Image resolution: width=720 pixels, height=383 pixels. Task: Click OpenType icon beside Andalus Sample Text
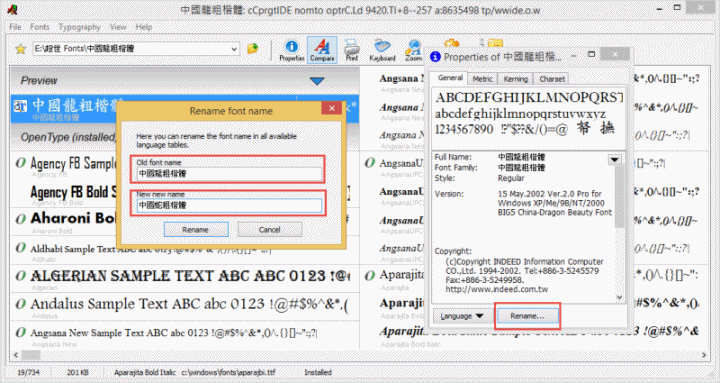click(21, 304)
